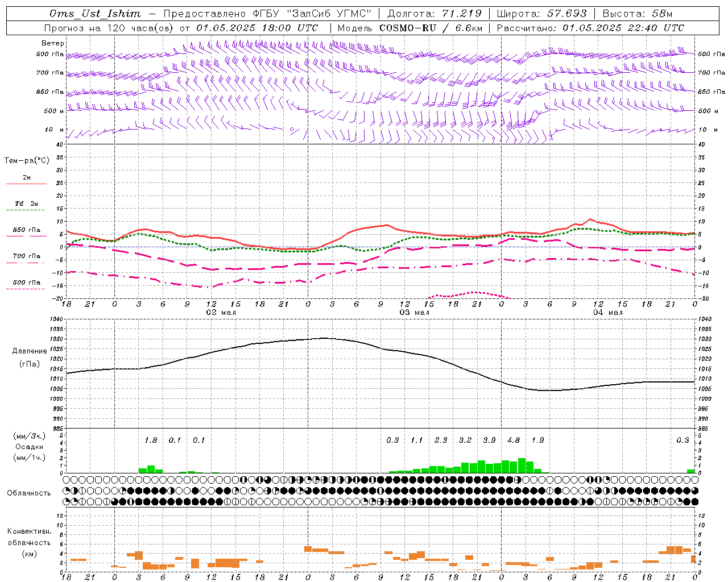Image resolution: width=728 pixels, height=582 pixels.
Task: Click the 3.2 precipitation total
Action: point(465,440)
